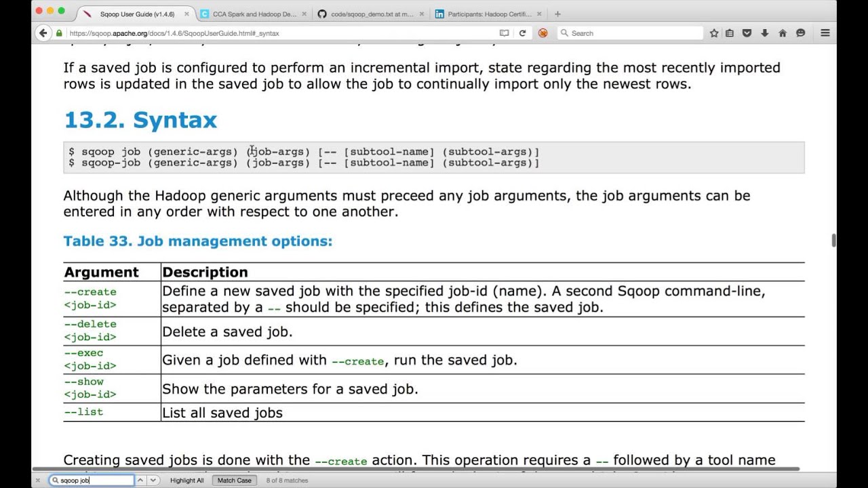Click the find bar text field

pyautogui.click(x=92, y=480)
